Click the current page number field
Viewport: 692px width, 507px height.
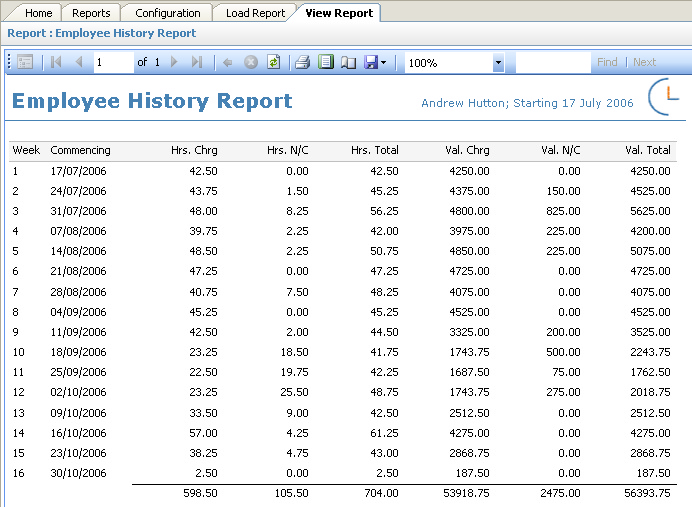click(x=113, y=62)
